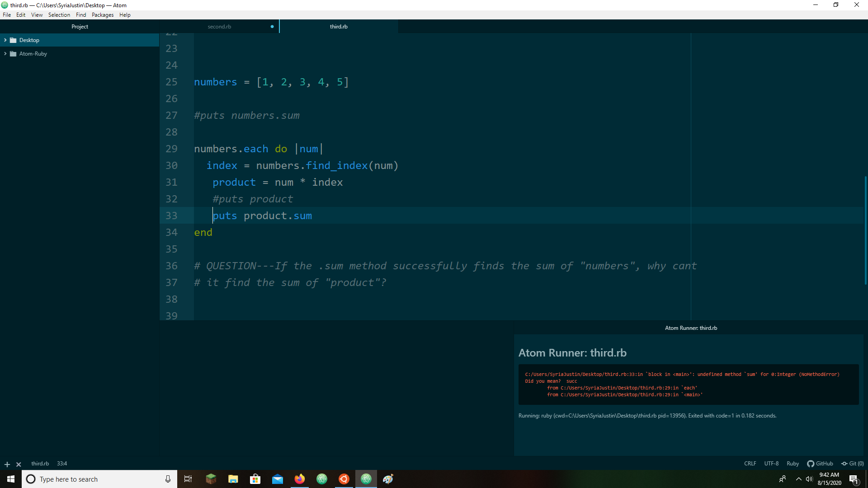The height and width of the screenshot is (488, 868).
Task: Expand the Atom-Ruby folder
Action: pyautogui.click(x=5, y=54)
